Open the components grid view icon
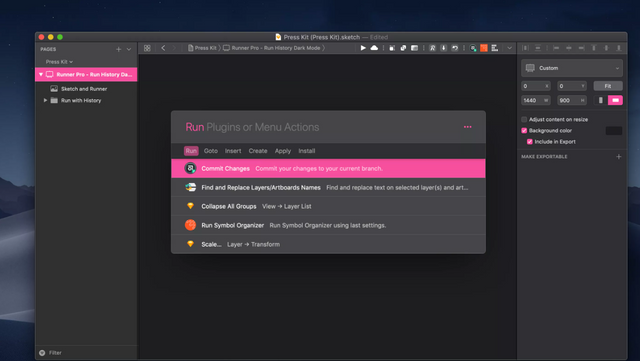The image size is (640, 361). pos(147,48)
